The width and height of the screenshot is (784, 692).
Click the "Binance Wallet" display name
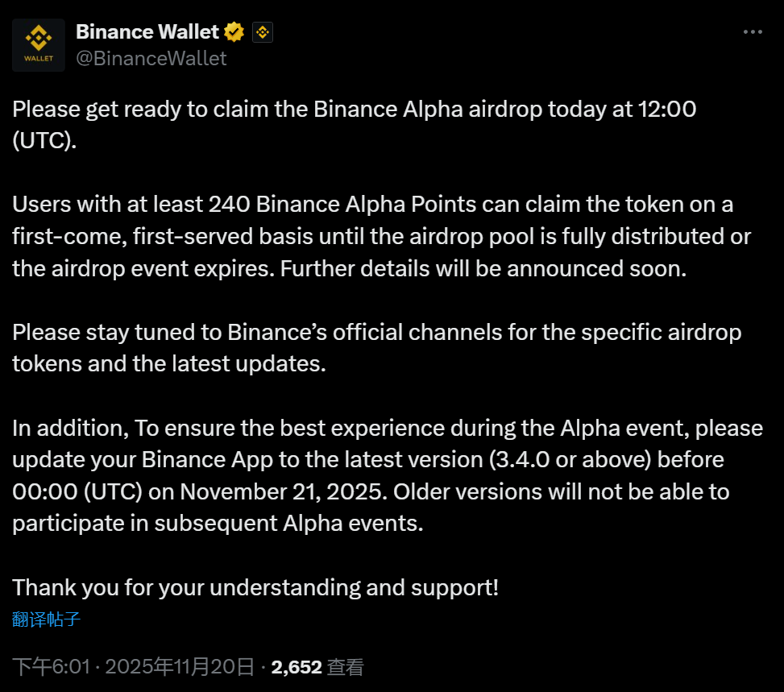[x=147, y=32]
